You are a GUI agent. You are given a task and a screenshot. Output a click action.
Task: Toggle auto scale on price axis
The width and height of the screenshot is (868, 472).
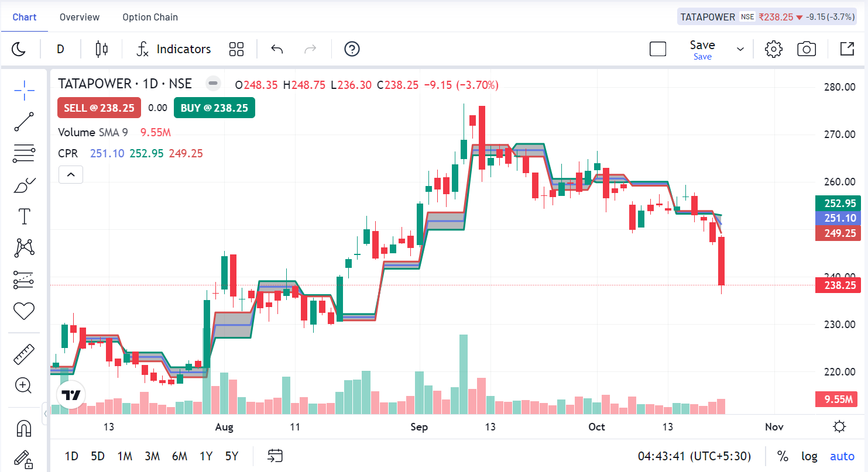842,456
